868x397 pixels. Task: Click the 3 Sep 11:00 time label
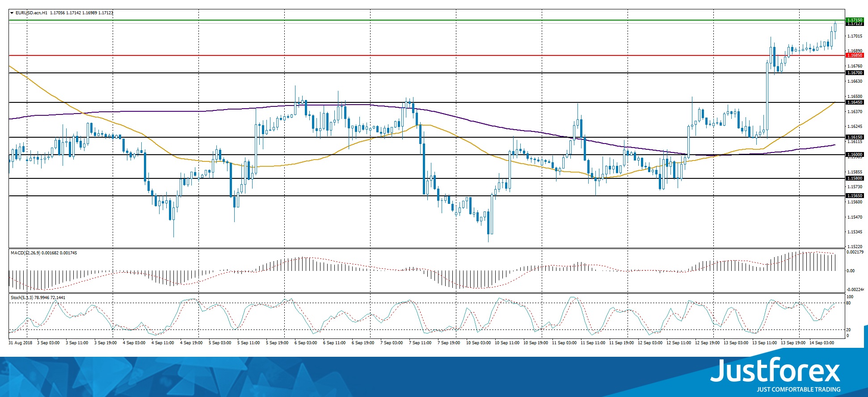[x=77, y=343]
